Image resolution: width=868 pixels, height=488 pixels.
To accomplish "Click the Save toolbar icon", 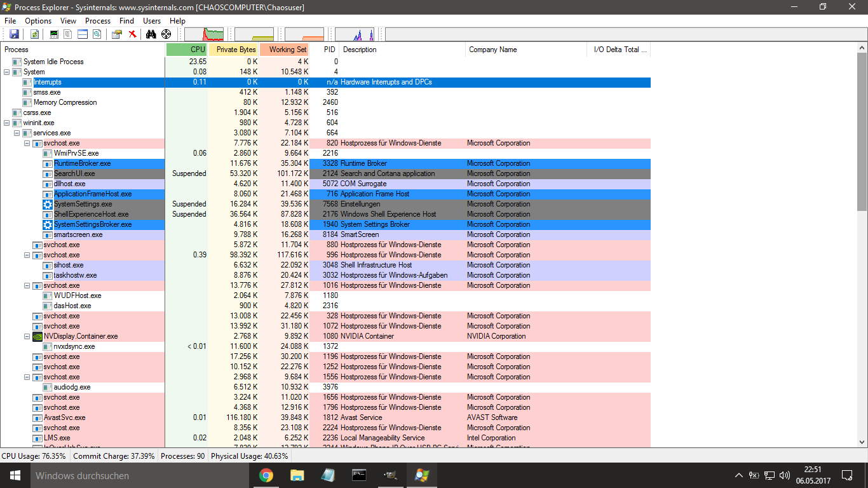I will [13, 34].
